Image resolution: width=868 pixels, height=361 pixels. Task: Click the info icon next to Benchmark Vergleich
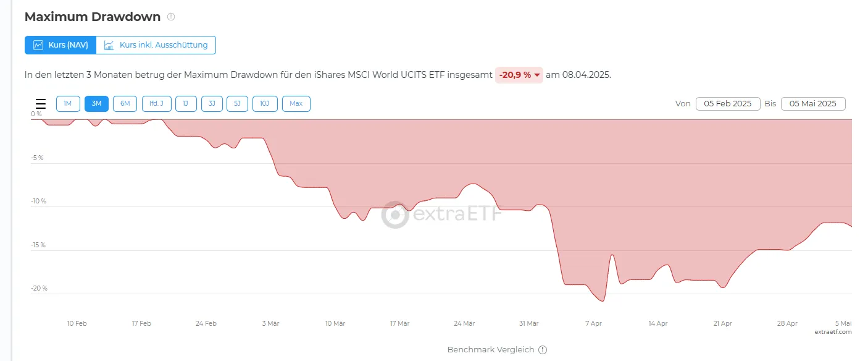coord(543,350)
